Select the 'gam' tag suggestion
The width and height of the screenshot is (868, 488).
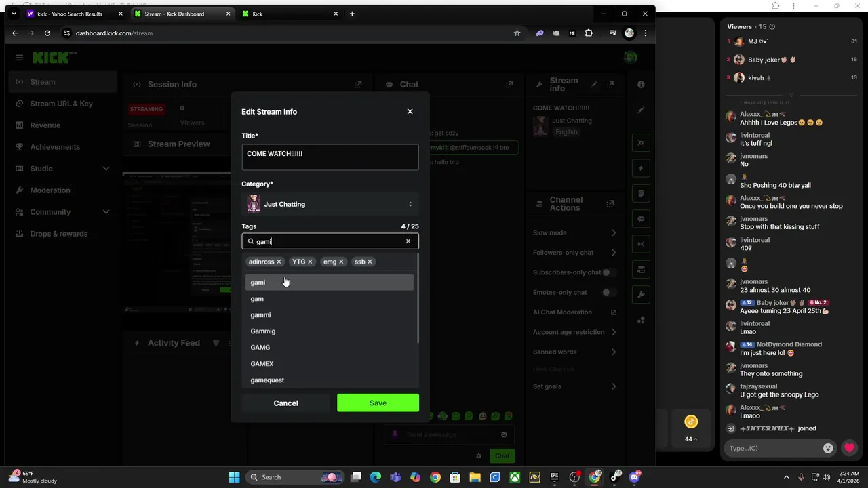(x=329, y=298)
